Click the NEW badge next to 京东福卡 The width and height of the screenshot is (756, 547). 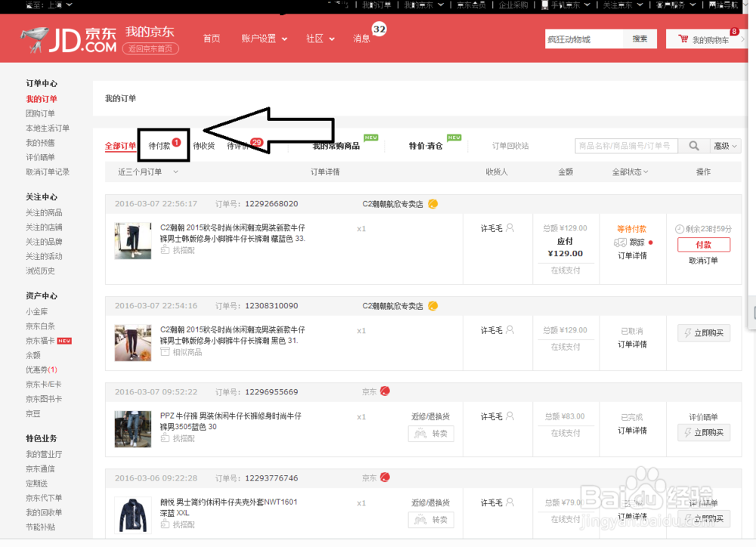click(x=64, y=341)
